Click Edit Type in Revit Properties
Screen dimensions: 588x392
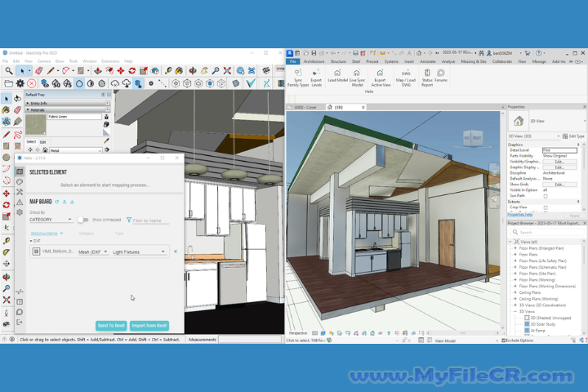(573, 136)
